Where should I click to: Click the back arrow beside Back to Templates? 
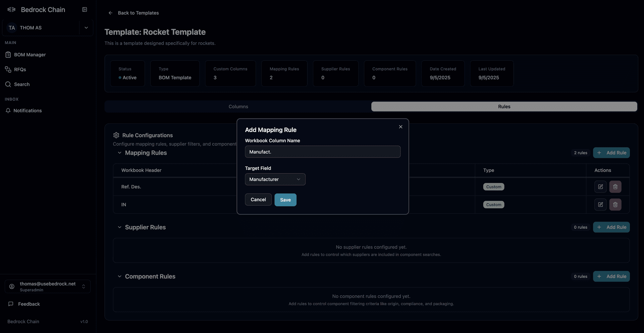click(110, 13)
